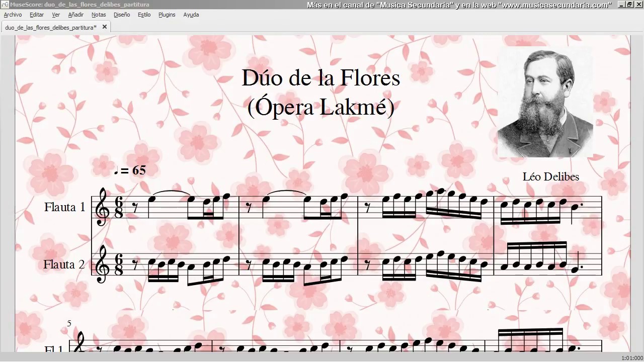Open the Diseño menu
Image resolution: width=644 pixels, height=362 pixels.
[122, 15]
